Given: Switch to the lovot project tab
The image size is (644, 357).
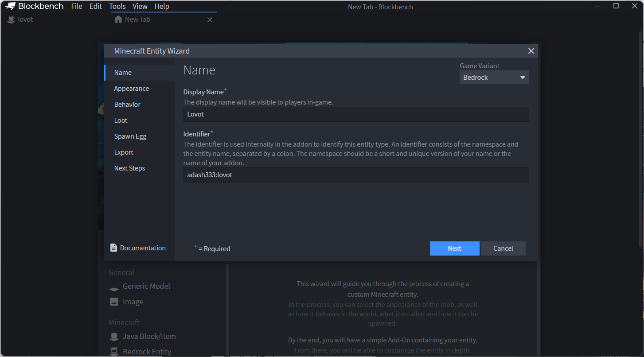Looking at the screenshot, I should click(55, 19).
